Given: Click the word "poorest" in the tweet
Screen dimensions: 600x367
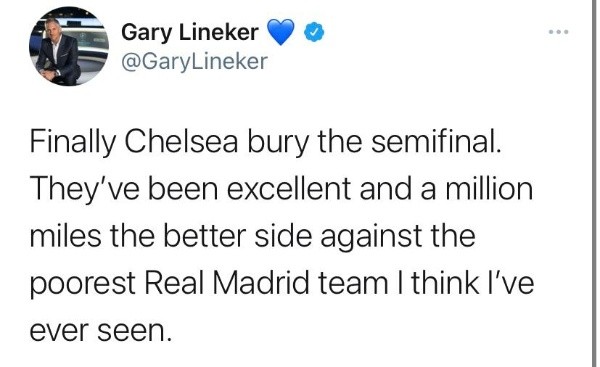Looking at the screenshot, I should point(83,285).
